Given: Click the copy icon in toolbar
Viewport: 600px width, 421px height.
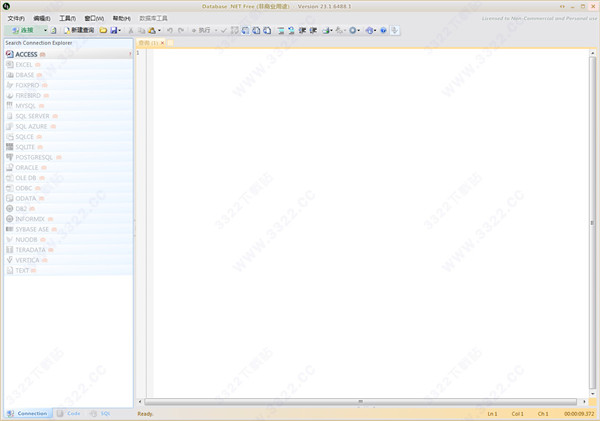Looking at the screenshot, I should [142, 30].
